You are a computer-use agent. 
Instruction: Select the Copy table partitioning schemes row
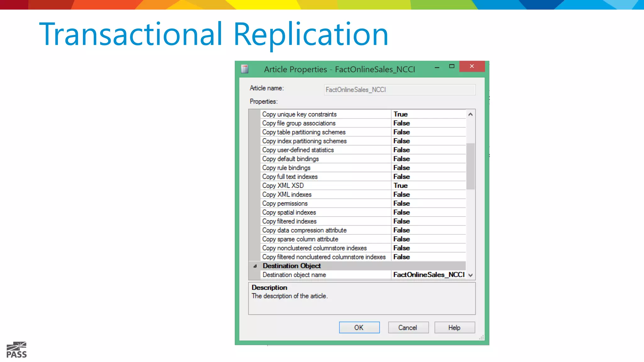pos(363,132)
